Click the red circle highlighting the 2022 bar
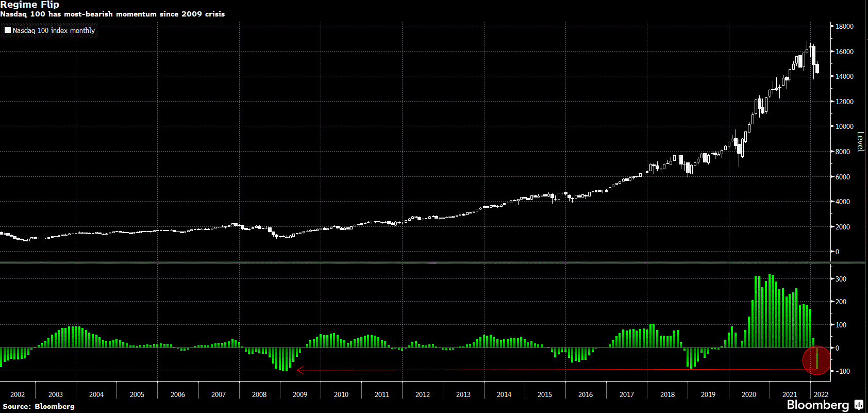Viewport: 868px width, 413px height. tap(816, 359)
